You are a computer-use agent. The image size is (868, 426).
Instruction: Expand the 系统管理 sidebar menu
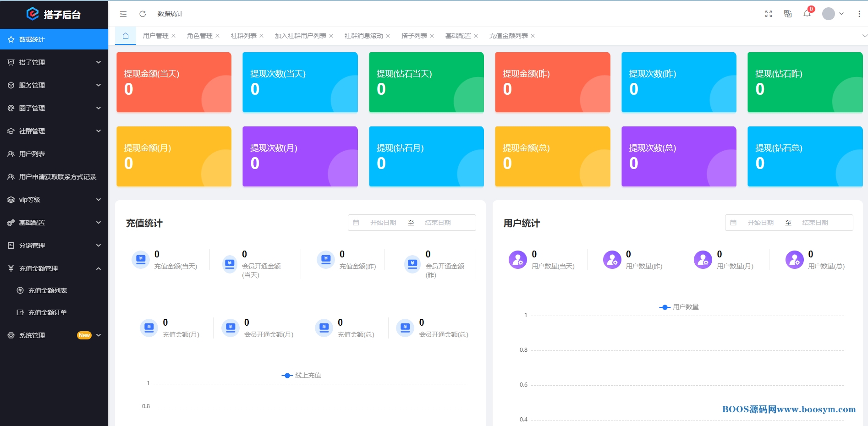tap(54, 335)
